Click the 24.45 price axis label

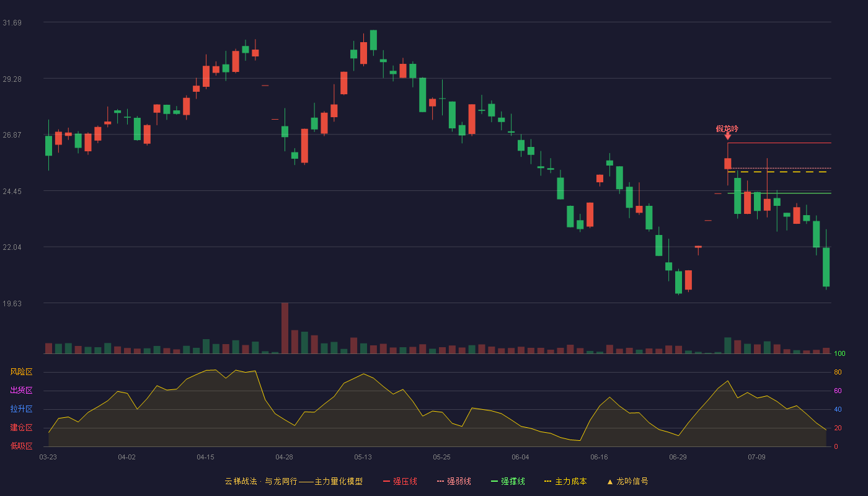click(x=12, y=192)
